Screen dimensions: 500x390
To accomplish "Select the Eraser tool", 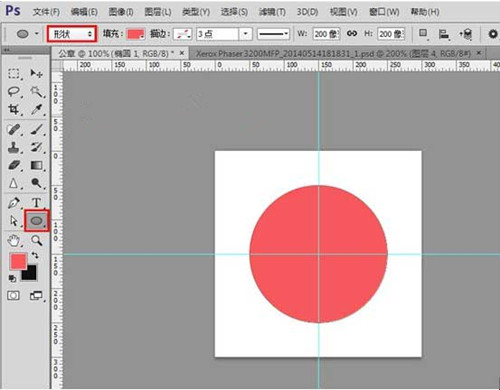I will pos(13,165).
